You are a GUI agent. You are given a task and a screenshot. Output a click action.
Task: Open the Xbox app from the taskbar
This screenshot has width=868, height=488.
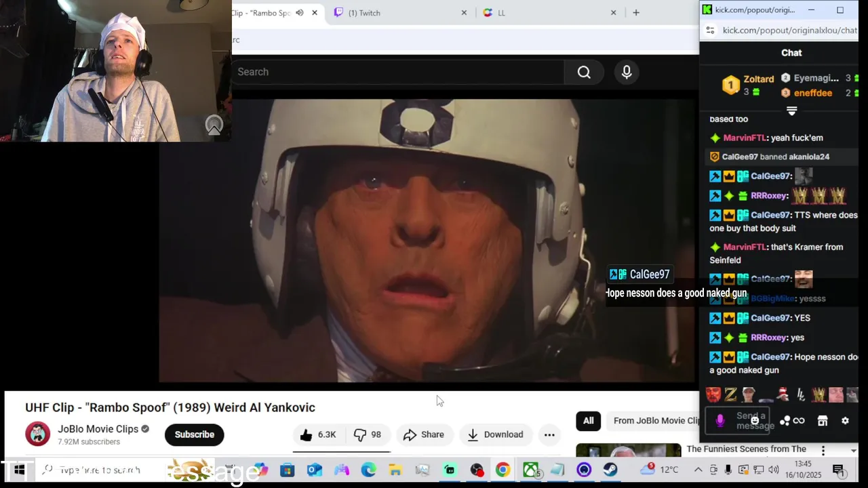pos(530,470)
